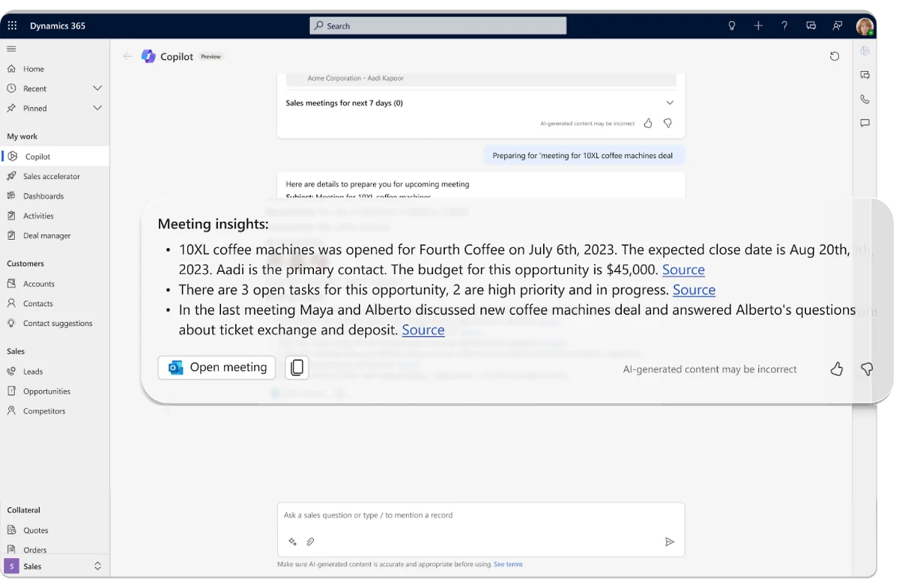Select Copilot in left navigation

point(55,157)
